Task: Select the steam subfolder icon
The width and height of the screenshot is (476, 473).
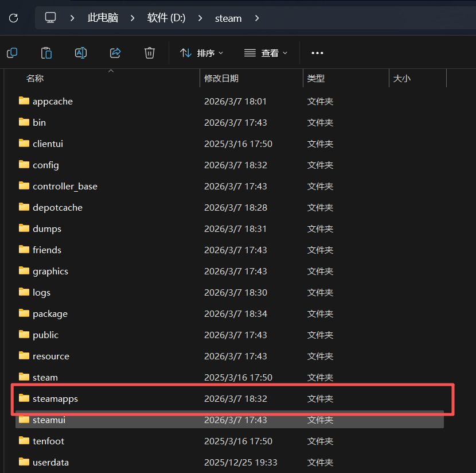Action: [x=24, y=377]
